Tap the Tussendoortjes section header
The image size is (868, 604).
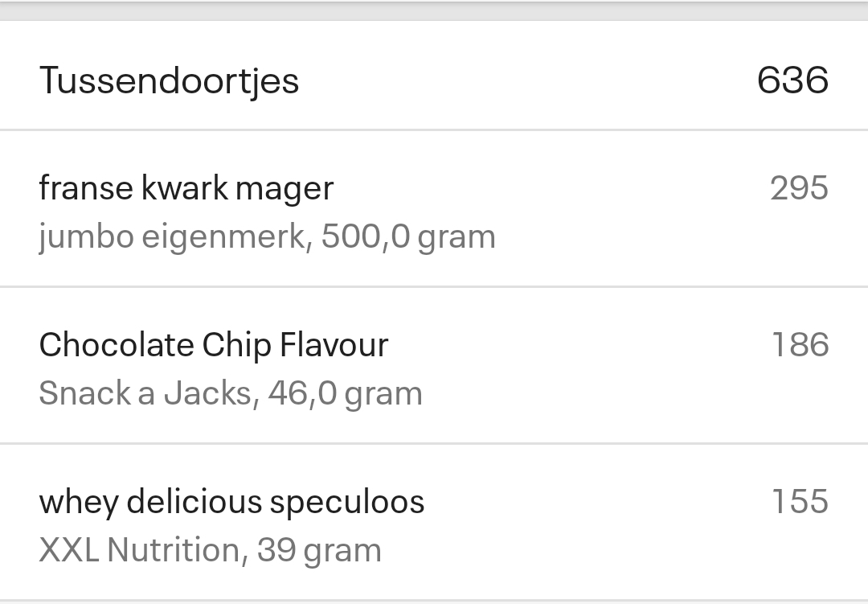[171, 80]
